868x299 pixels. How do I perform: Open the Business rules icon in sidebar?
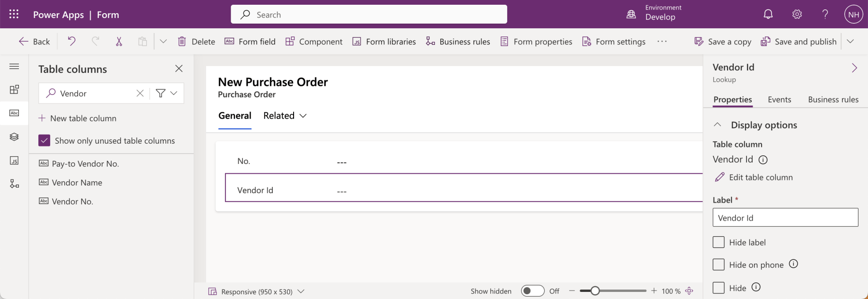14,184
